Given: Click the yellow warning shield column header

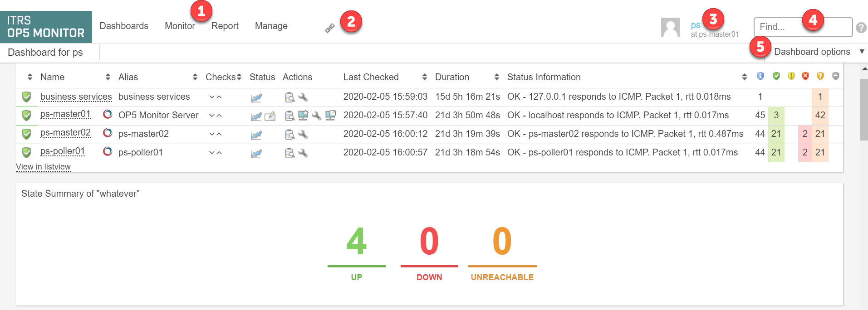Looking at the screenshot, I should pyautogui.click(x=791, y=76).
